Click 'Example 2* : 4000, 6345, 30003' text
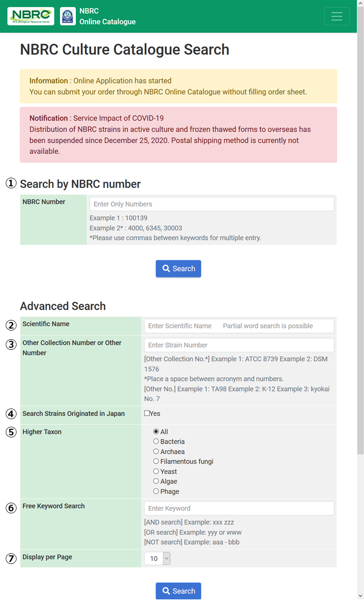The height and width of the screenshot is (608, 364). tap(136, 228)
